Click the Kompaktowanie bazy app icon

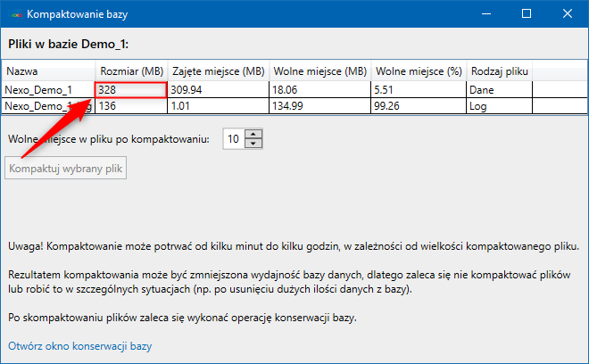(x=15, y=14)
